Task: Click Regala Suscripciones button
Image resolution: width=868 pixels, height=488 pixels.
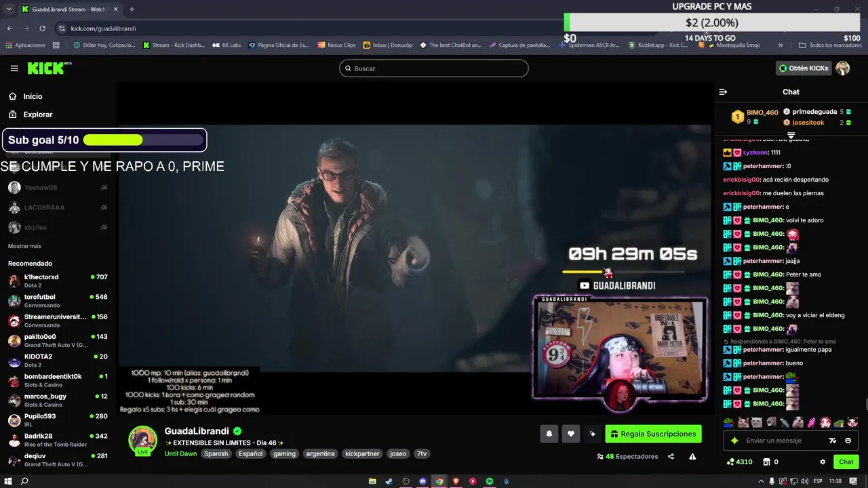Action: pyautogui.click(x=654, y=434)
